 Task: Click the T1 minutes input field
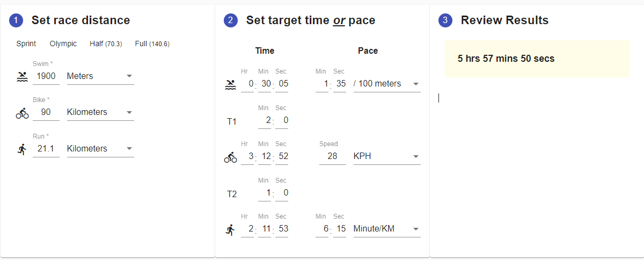click(x=265, y=120)
